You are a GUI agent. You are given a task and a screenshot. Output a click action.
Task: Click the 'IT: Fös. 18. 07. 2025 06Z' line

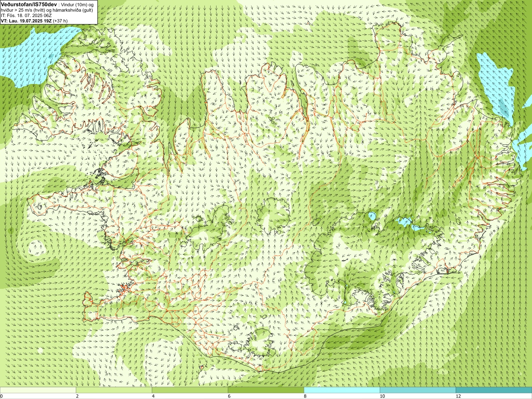click(x=26, y=15)
